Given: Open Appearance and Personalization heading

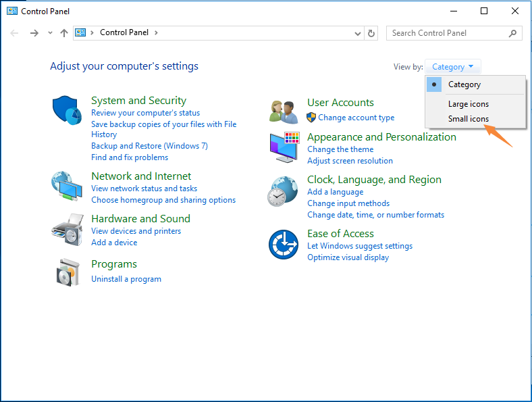Looking at the screenshot, I should click(381, 137).
